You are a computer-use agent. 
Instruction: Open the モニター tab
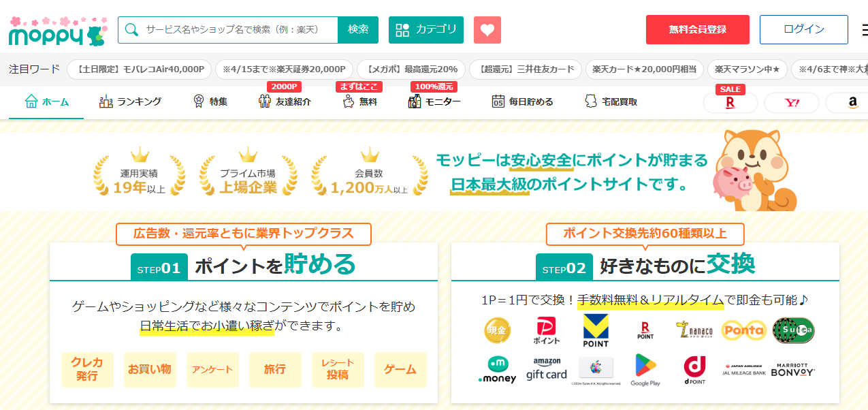(434, 102)
